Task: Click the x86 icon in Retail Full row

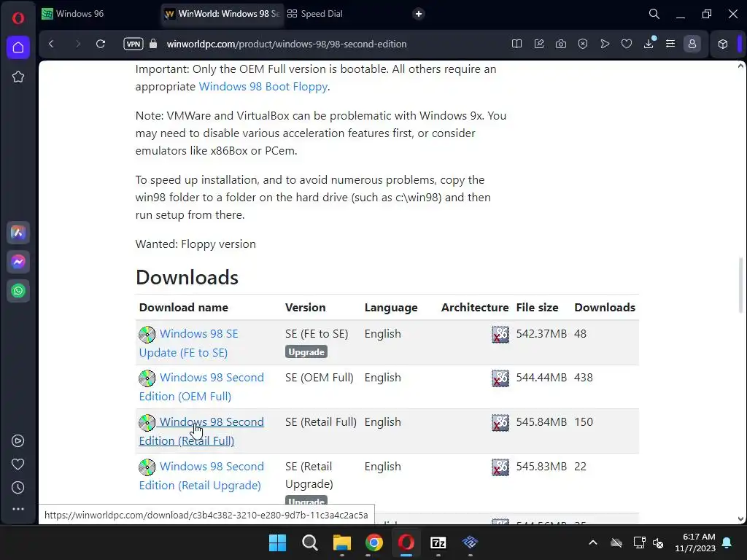Action: [500, 423]
